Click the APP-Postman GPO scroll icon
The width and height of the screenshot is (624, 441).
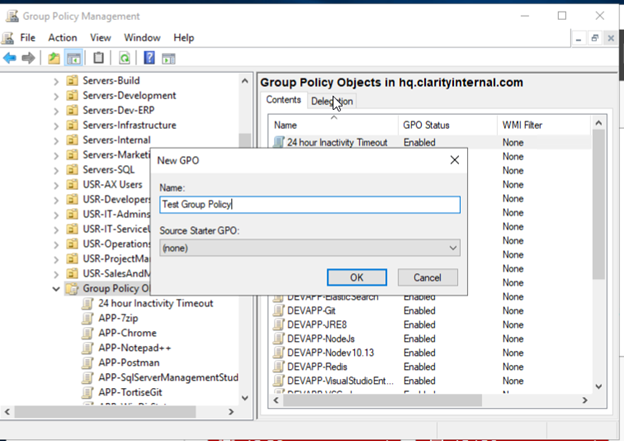click(x=87, y=363)
